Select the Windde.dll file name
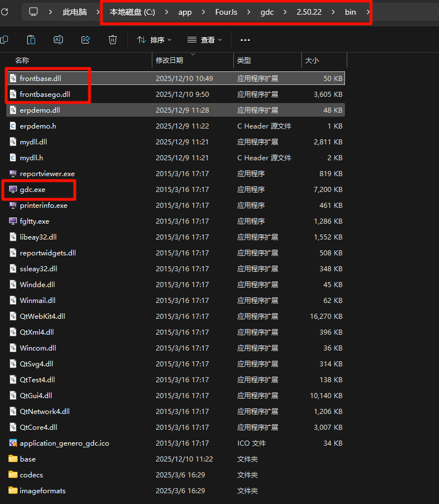 [x=37, y=284]
